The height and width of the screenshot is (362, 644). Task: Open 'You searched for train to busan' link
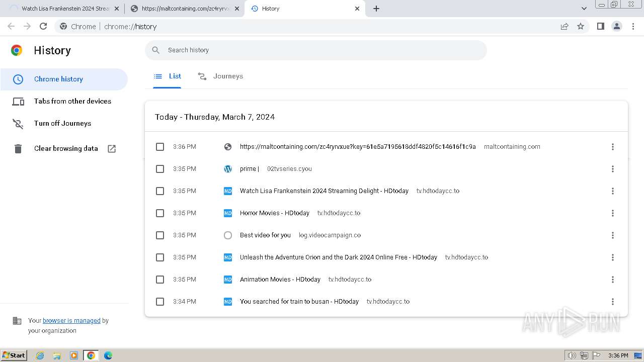pos(299,302)
